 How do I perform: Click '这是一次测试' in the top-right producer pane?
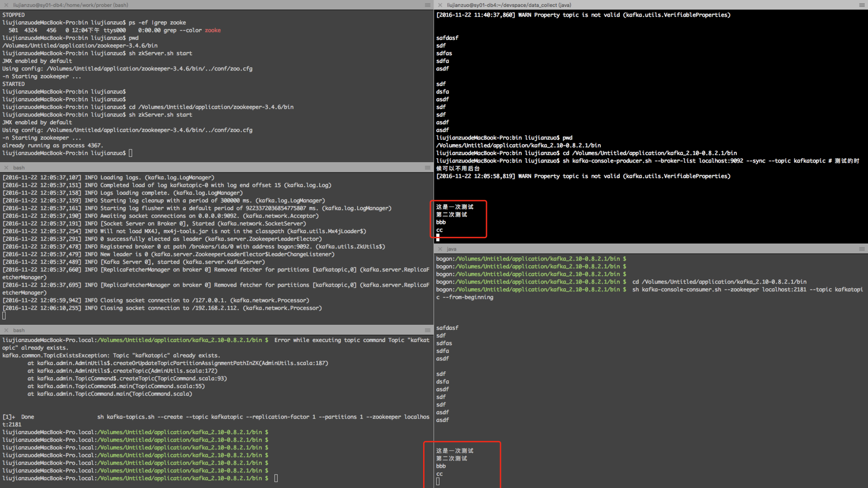pyautogui.click(x=455, y=207)
